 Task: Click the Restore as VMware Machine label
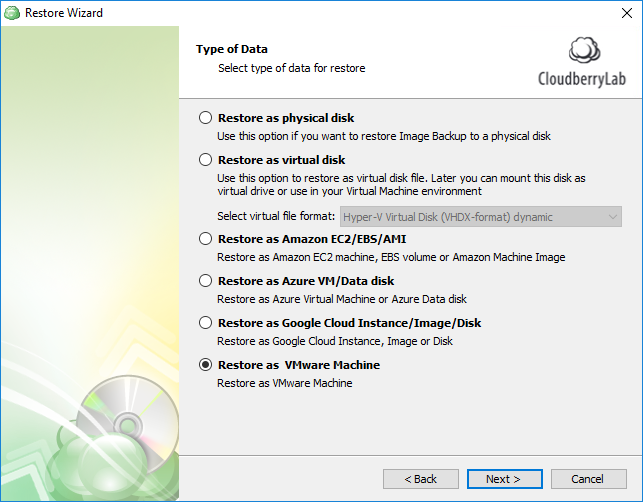tap(299, 365)
